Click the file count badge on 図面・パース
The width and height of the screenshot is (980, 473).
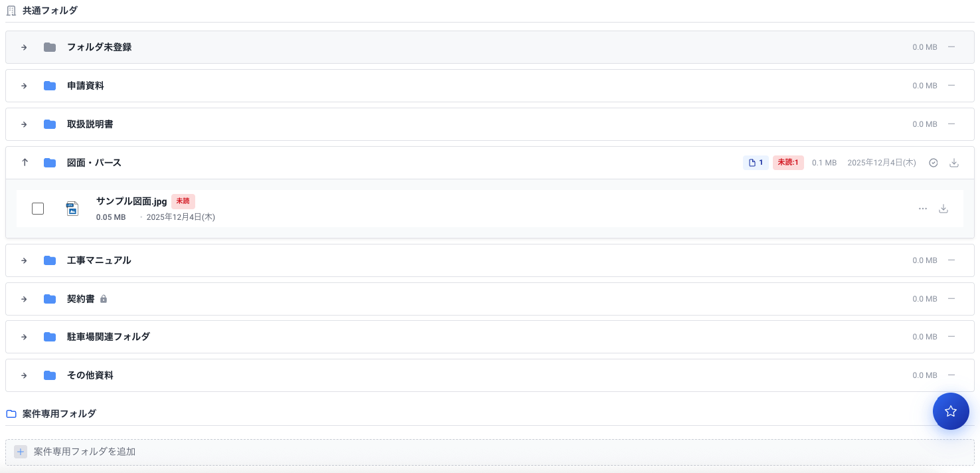pos(756,163)
